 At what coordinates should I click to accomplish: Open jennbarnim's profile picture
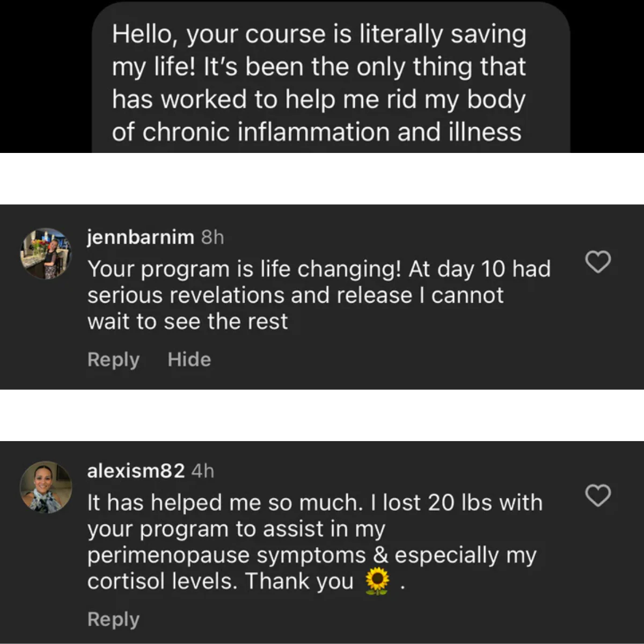[x=46, y=253]
